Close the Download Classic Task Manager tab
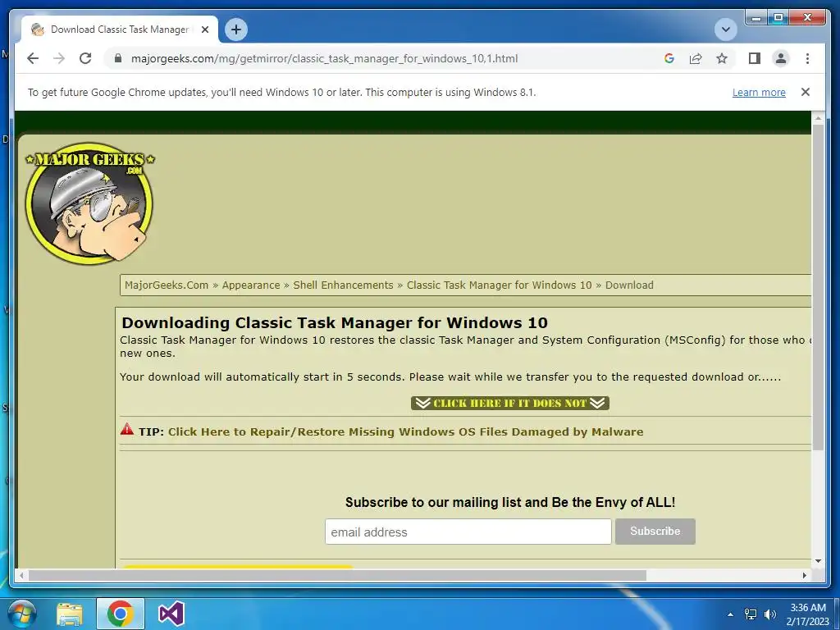This screenshot has height=630, width=840. coord(204,30)
